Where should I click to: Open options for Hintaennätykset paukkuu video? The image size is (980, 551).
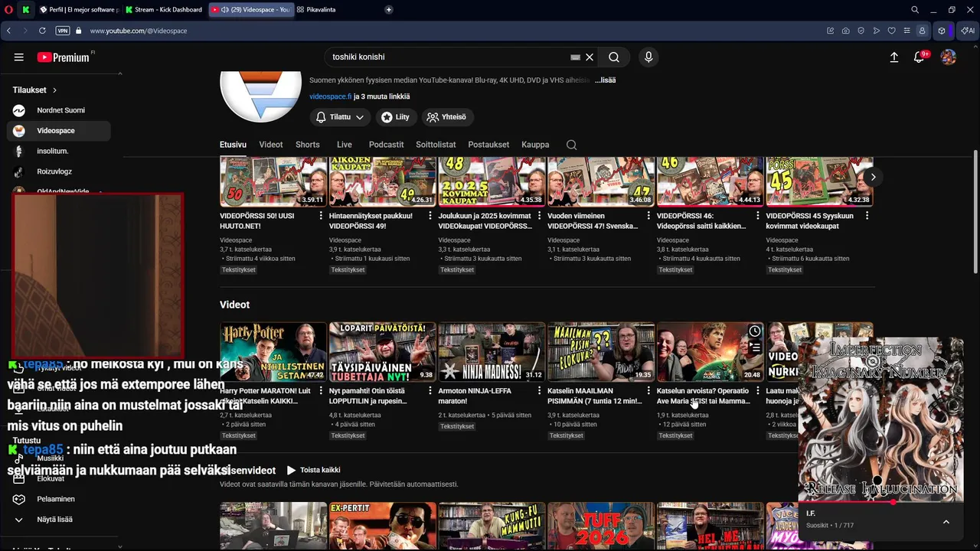[430, 216]
